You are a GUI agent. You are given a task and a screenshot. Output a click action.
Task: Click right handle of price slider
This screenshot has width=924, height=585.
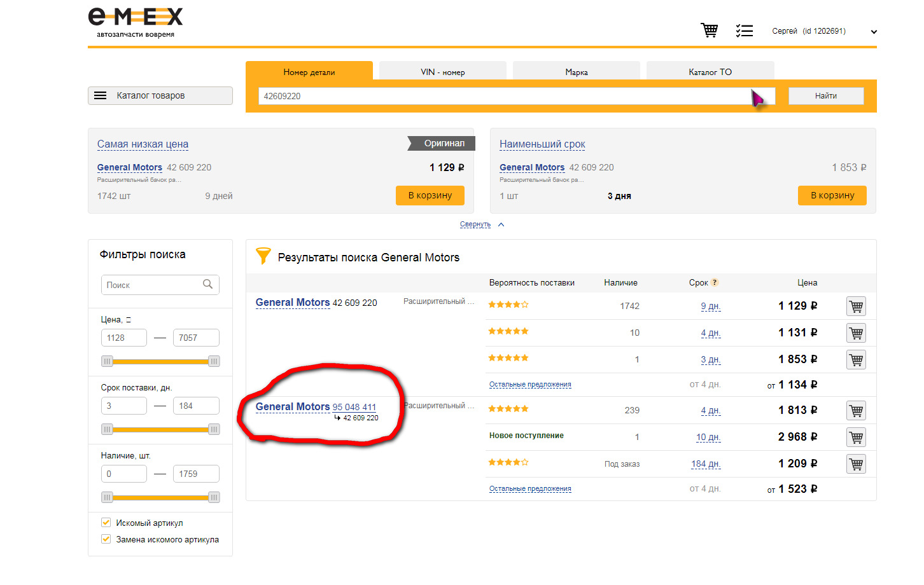click(214, 361)
